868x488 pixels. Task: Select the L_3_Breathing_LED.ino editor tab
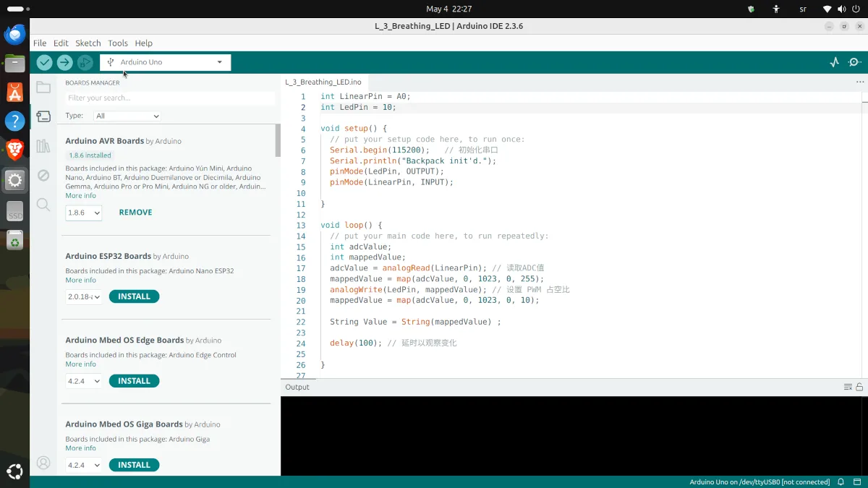pyautogui.click(x=323, y=82)
